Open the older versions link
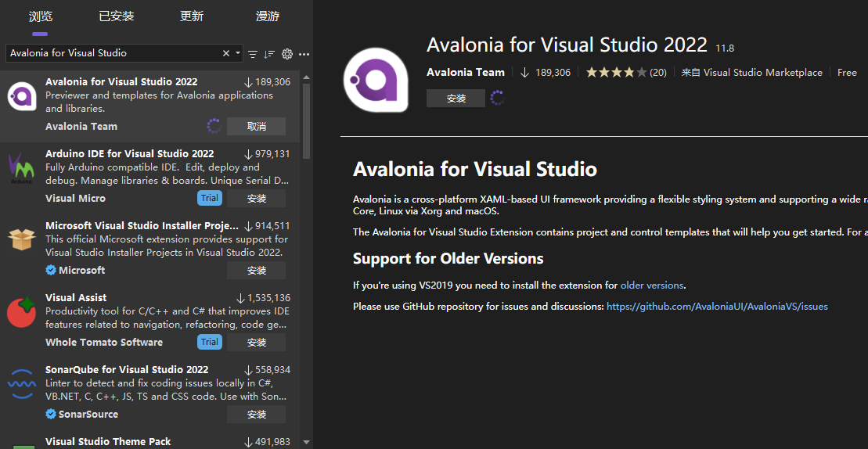 651,286
